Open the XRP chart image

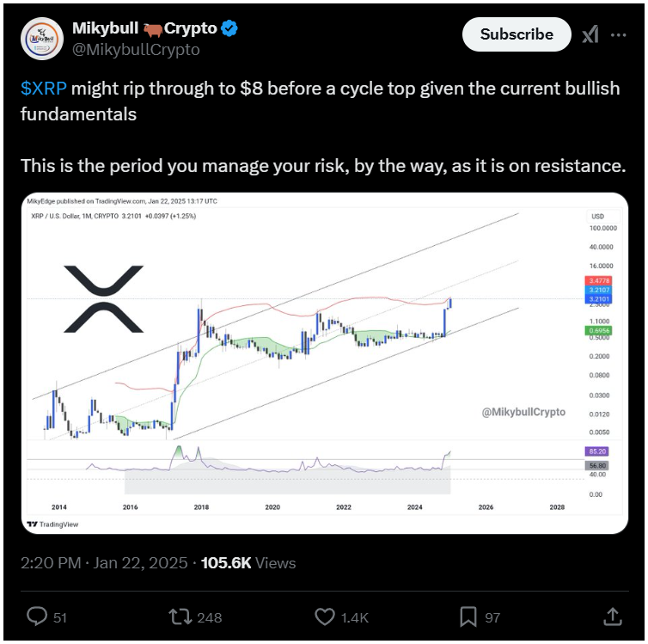[x=324, y=363]
